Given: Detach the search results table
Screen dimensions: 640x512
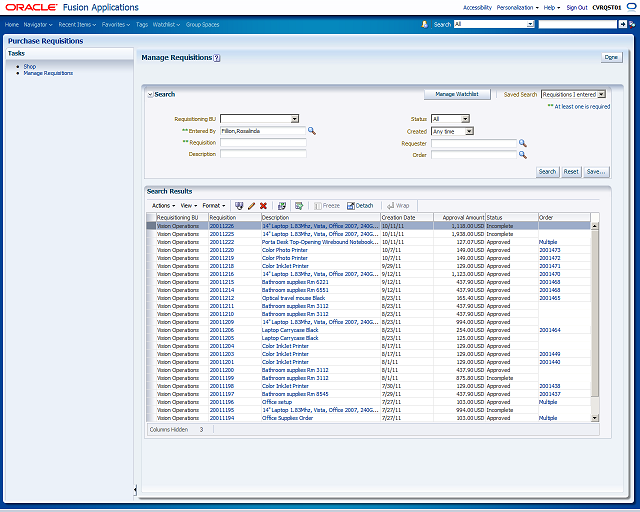Looking at the screenshot, I should point(360,206).
